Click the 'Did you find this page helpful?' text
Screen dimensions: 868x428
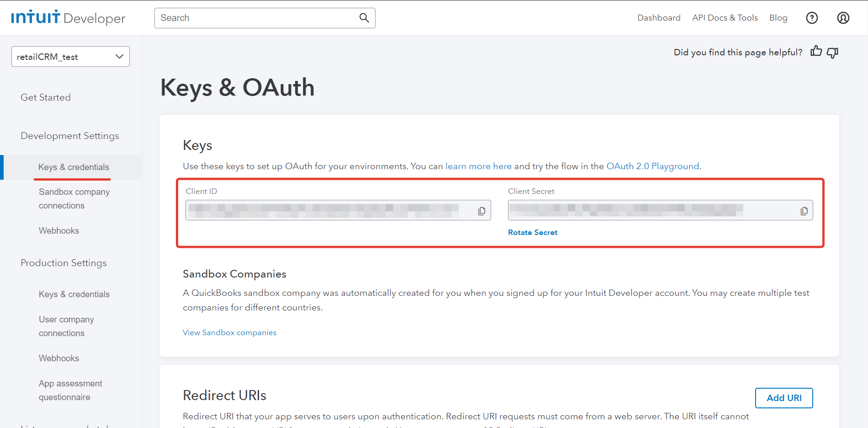(x=738, y=52)
